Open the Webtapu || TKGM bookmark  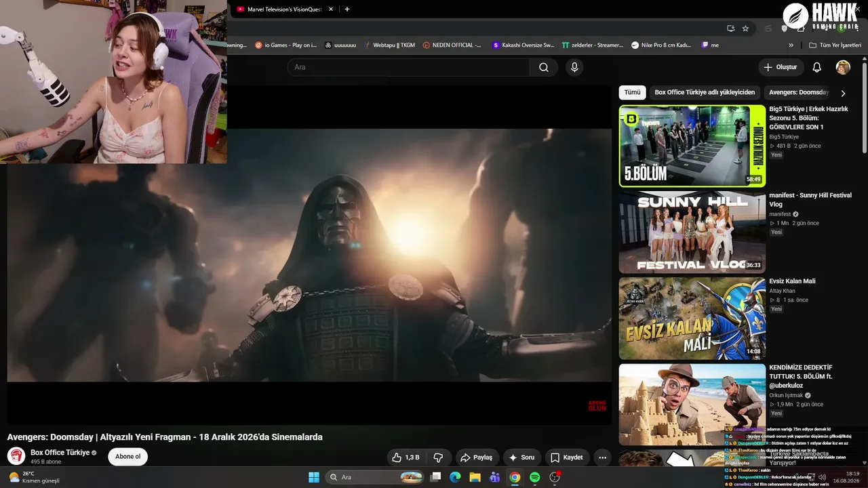pos(389,45)
